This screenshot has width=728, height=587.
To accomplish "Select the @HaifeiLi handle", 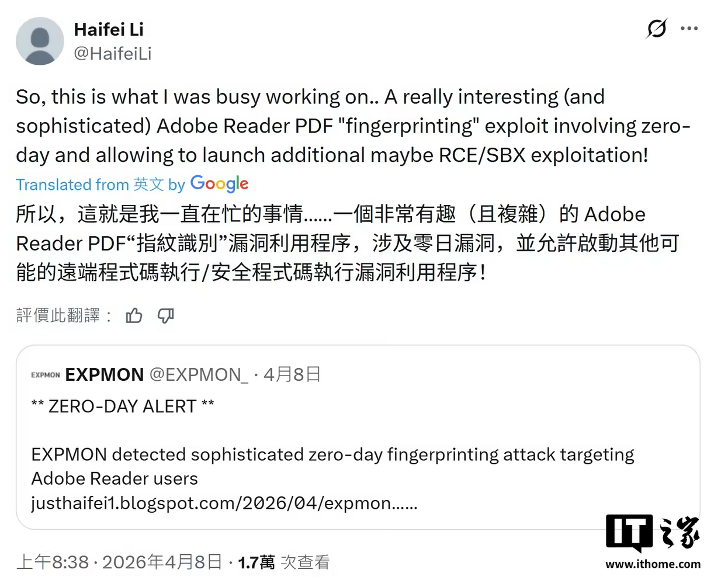I will [113, 54].
